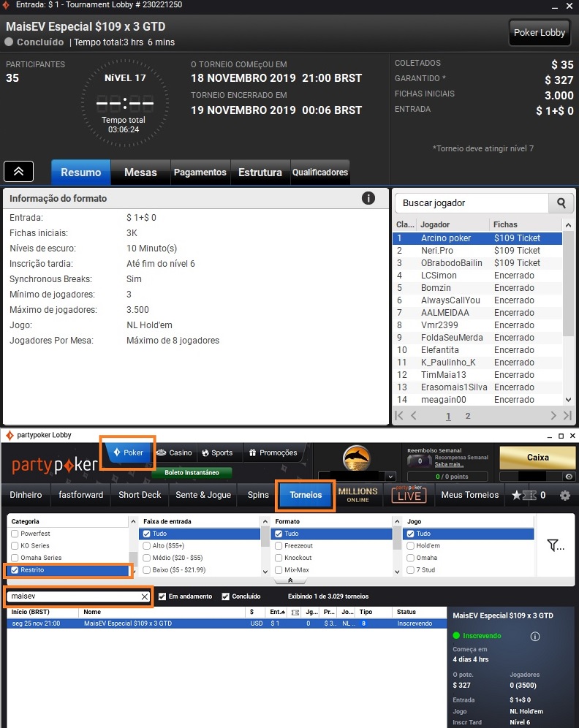
Task: Open the Inscrevendo info icon
Action: click(x=535, y=636)
